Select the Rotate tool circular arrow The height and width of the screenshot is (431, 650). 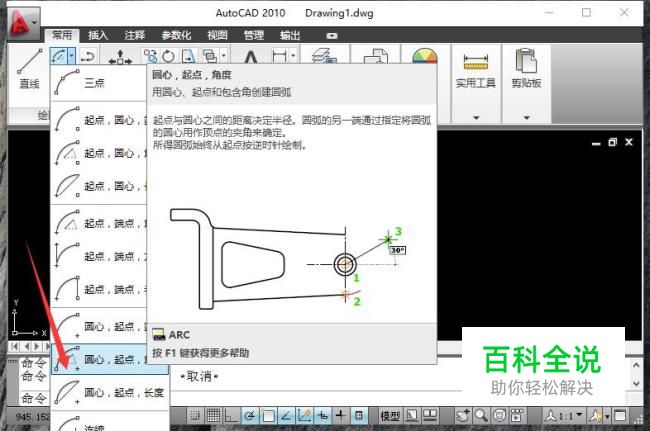(x=168, y=56)
